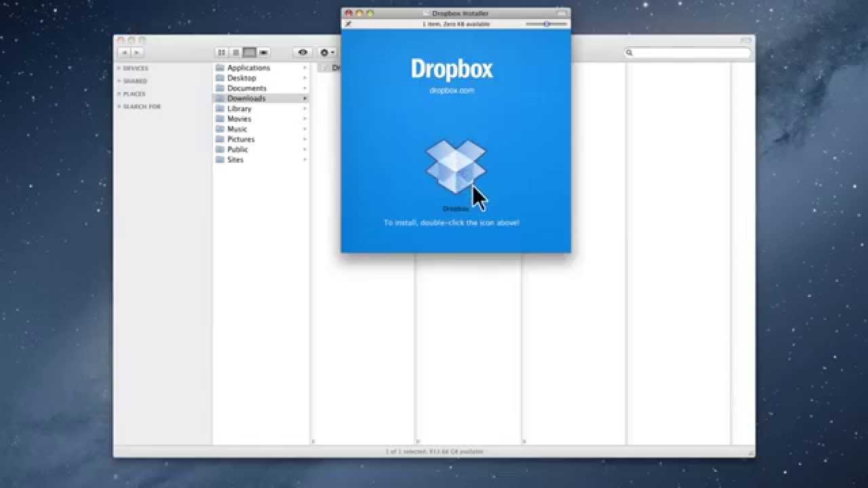
Task: Select the Sites folder
Action: (261, 159)
